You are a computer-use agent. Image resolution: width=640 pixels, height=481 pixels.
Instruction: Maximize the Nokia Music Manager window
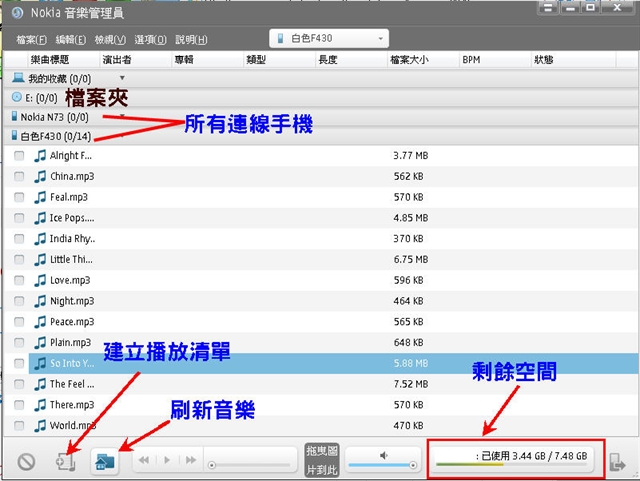pyautogui.click(x=590, y=8)
